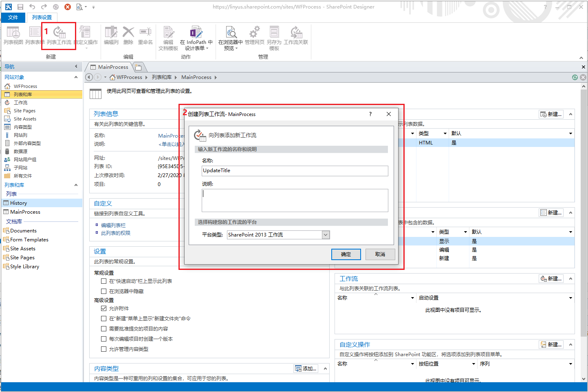Click the green refresh icon beside breadcrumb

coord(575,77)
